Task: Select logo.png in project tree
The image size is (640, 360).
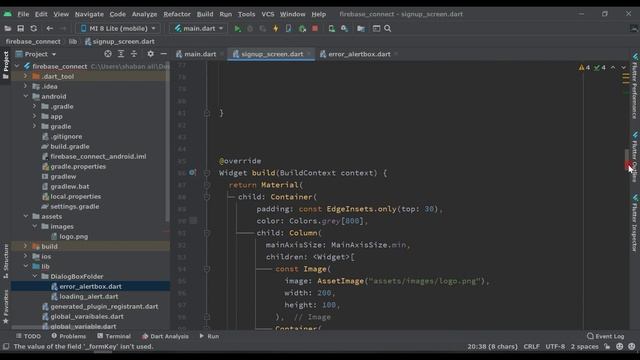Action: coord(73,236)
